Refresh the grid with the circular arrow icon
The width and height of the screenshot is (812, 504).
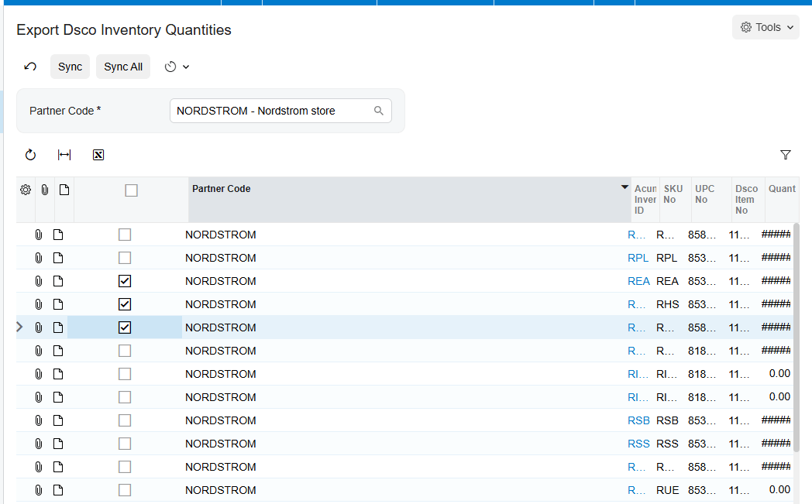tap(30, 155)
